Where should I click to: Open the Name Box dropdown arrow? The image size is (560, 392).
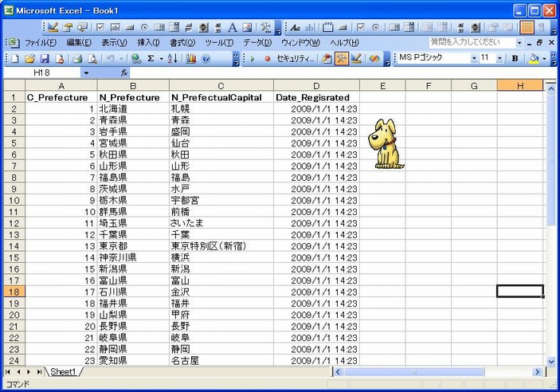click(86, 73)
